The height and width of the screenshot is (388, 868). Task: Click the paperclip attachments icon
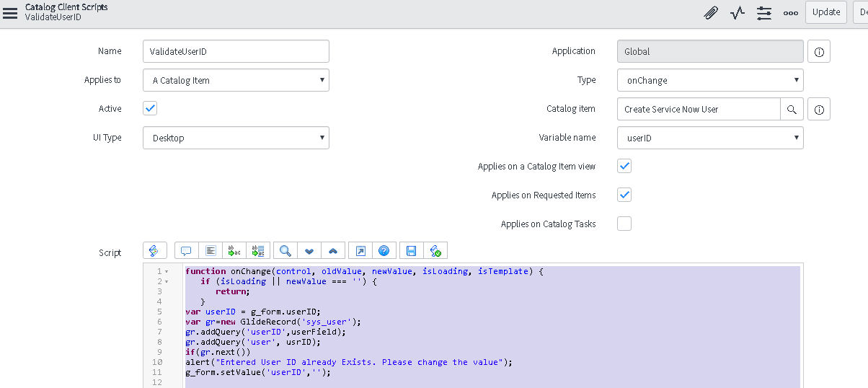pos(711,12)
